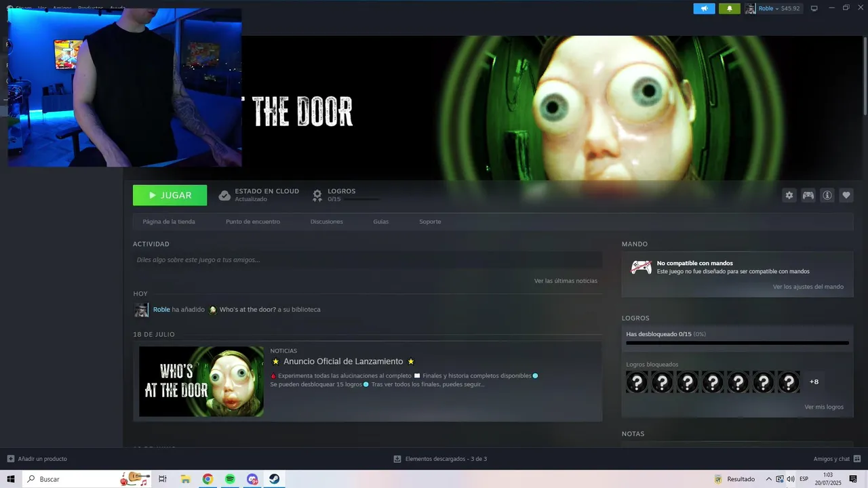This screenshot has width=868, height=488.
Task: Open the blue announcements megaphone button
Action: click(704, 8)
